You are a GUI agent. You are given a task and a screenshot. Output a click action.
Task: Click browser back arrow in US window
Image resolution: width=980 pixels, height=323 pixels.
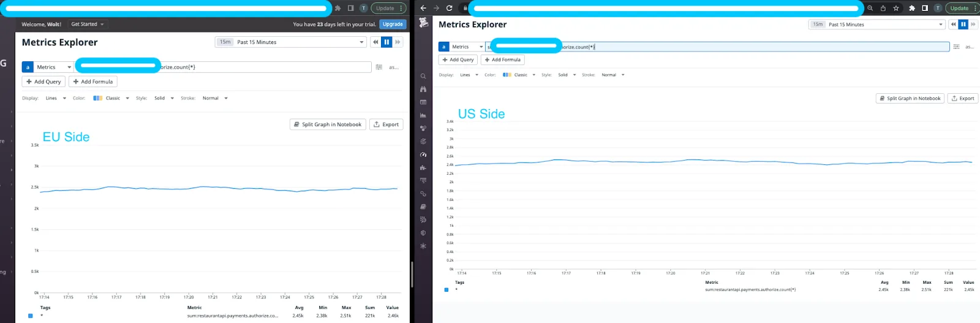tap(423, 8)
